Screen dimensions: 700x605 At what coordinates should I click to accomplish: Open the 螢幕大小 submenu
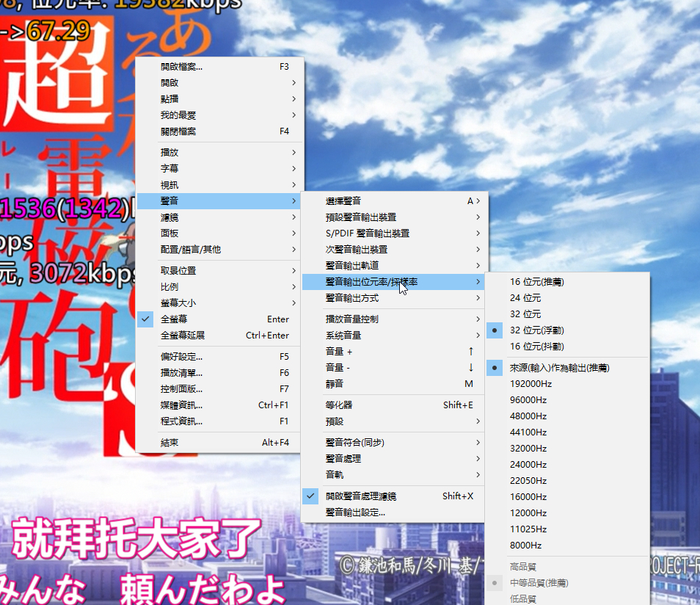tap(219, 303)
